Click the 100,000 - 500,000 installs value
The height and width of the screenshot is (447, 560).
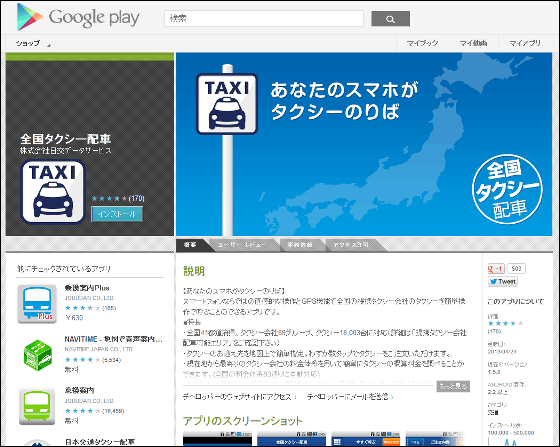[x=511, y=433]
